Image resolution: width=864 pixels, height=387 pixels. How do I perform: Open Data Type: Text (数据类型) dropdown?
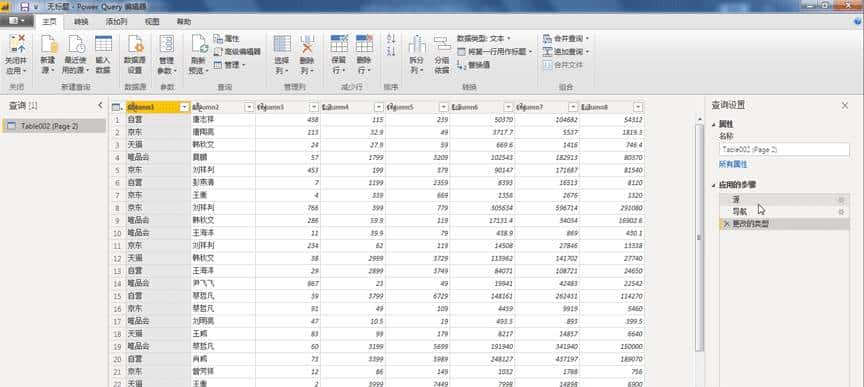point(484,39)
